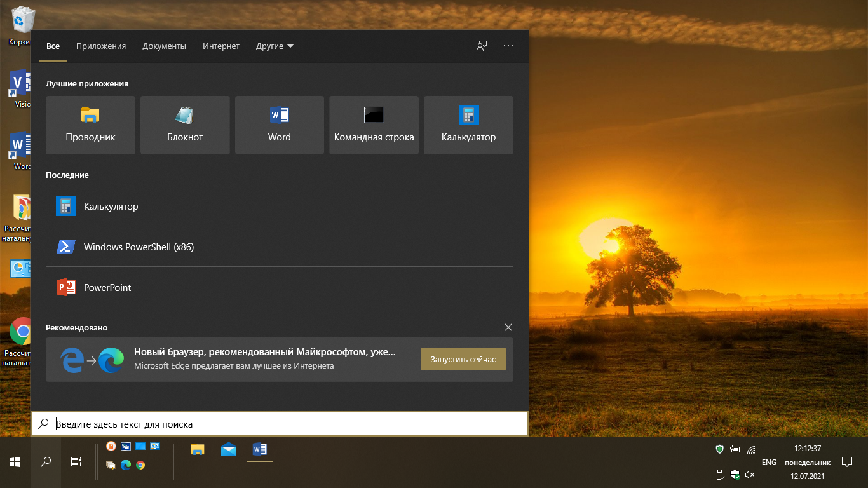
Task: Switch the ENG input language indicator
Action: point(769,462)
